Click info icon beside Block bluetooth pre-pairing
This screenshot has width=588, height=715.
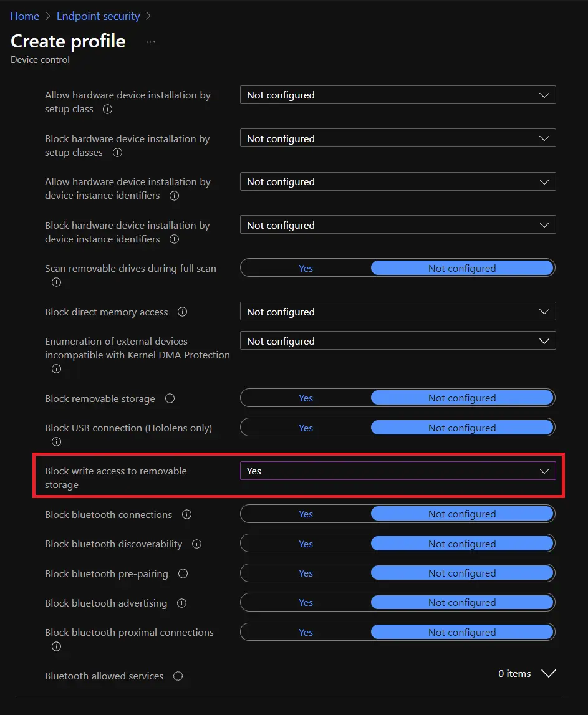pos(183,573)
